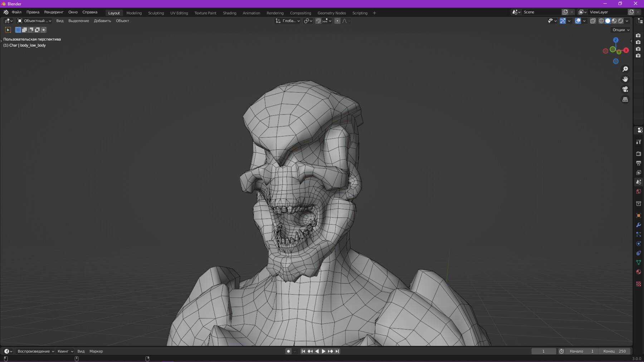The image size is (644, 362).
Task: Open the Output properties printer tab
Action: click(639, 163)
